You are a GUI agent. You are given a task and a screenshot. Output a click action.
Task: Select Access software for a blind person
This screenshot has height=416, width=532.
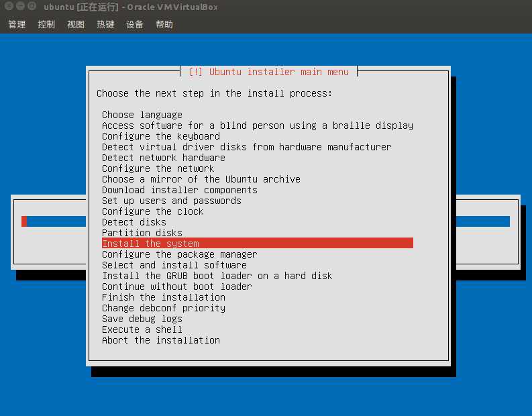(258, 125)
